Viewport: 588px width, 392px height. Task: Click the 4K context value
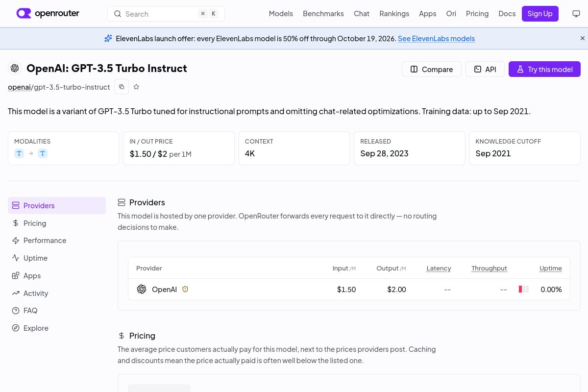coord(250,153)
